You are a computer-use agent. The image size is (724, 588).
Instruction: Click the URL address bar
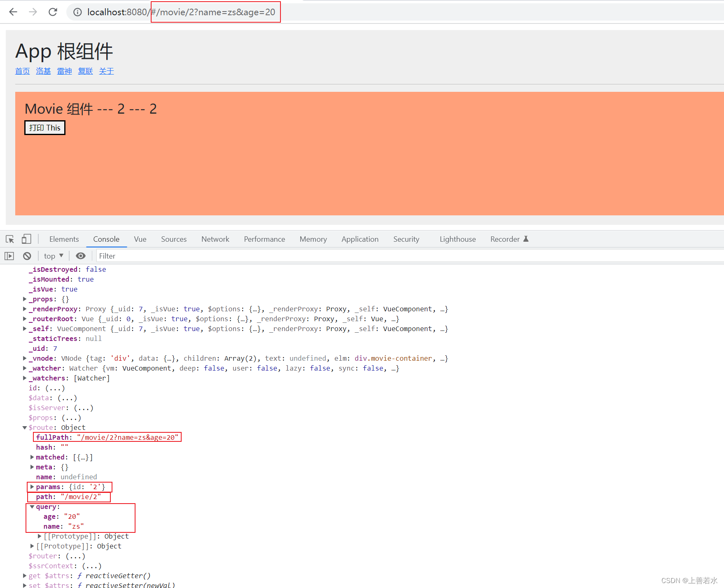click(x=395, y=12)
